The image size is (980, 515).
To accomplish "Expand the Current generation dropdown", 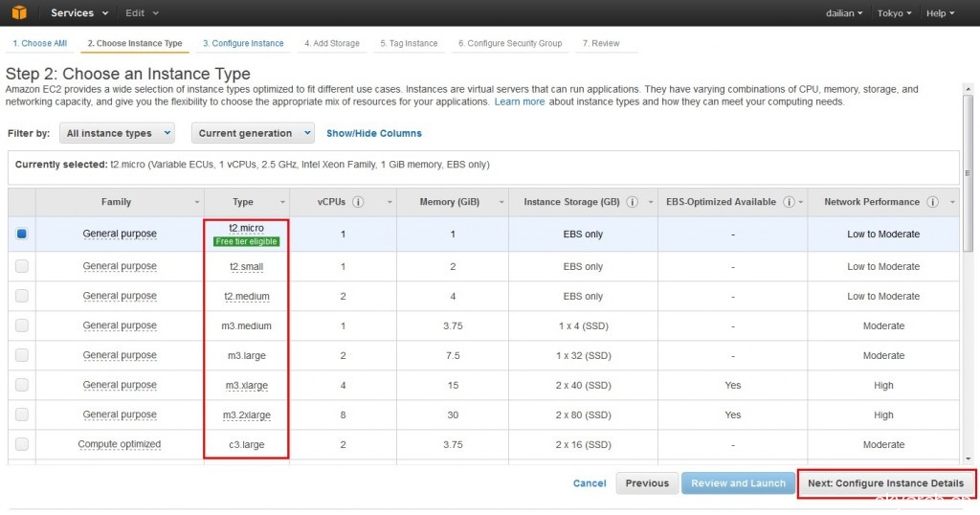I will (x=253, y=133).
